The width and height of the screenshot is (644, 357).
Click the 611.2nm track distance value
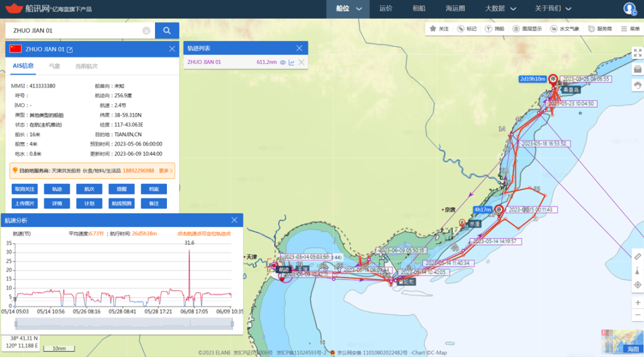tap(267, 63)
